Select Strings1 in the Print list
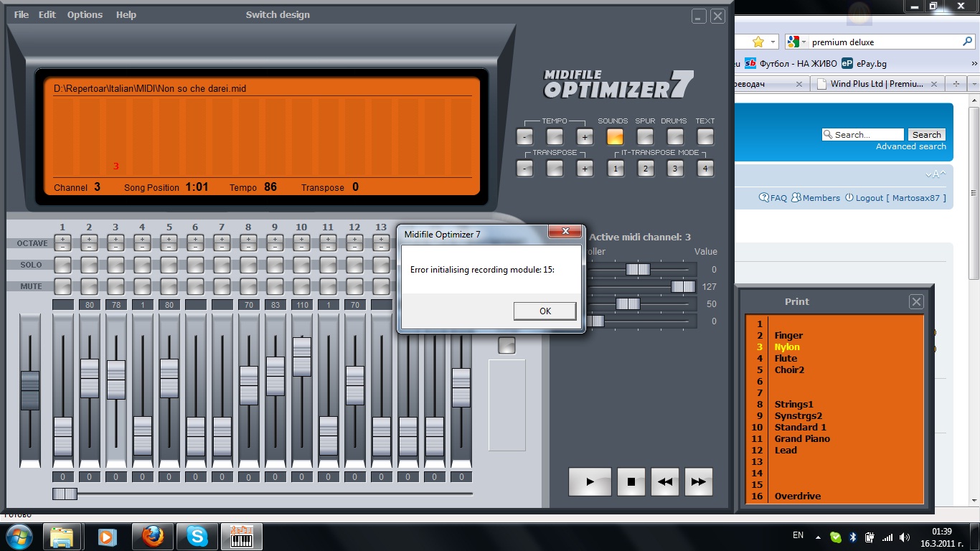 click(x=794, y=405)
